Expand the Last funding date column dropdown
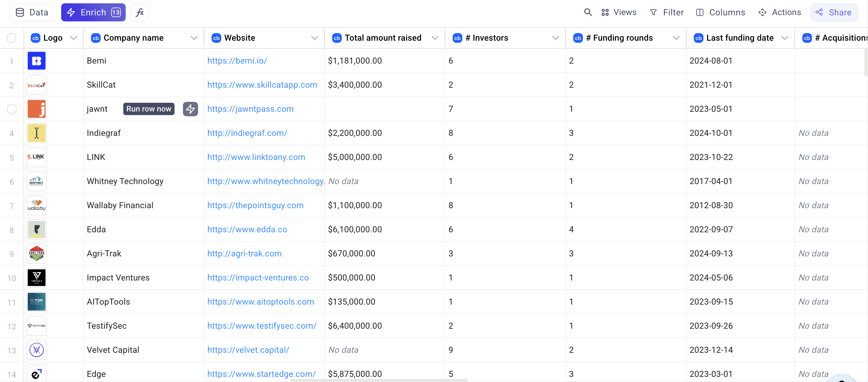Viewport: 868px width, 382px height. [785, 38]
